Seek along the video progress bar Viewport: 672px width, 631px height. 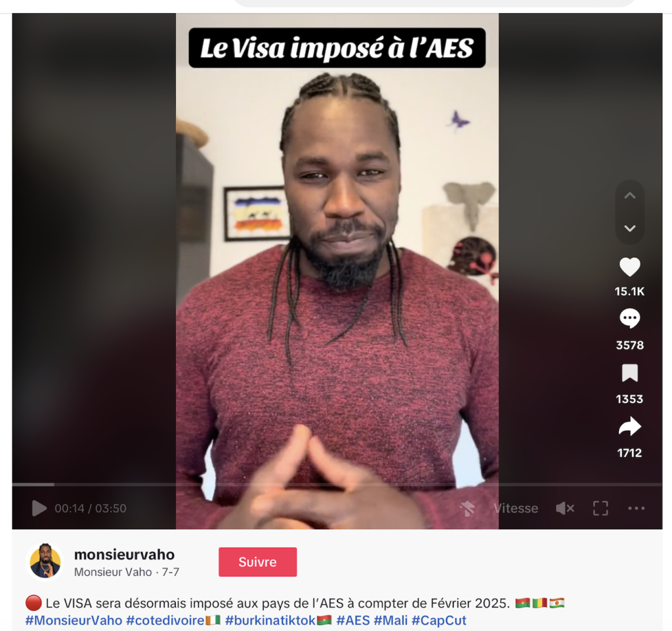tap(337, 485)
